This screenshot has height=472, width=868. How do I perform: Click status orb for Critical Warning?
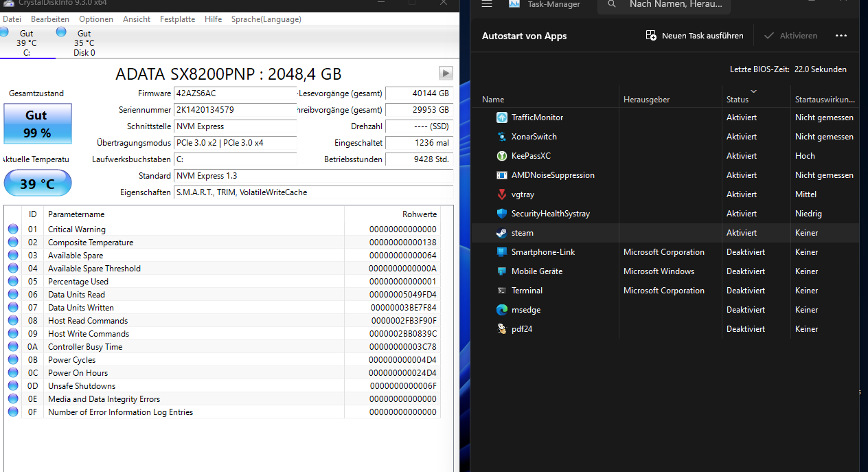coord(13,229)
